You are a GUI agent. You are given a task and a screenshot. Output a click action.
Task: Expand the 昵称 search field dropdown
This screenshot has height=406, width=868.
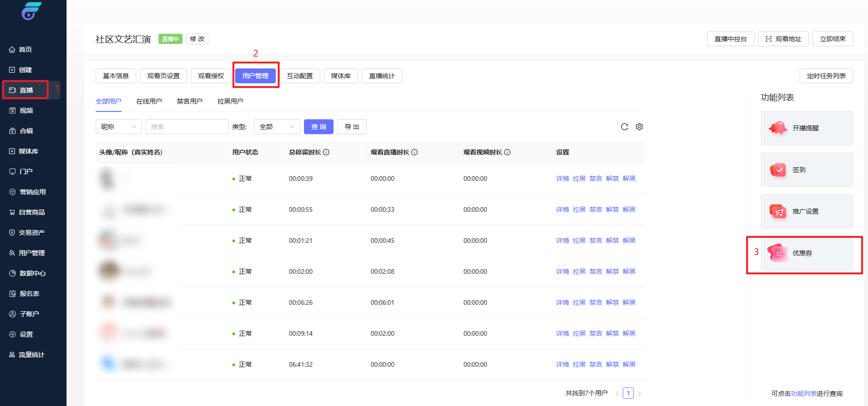point(118,127)
